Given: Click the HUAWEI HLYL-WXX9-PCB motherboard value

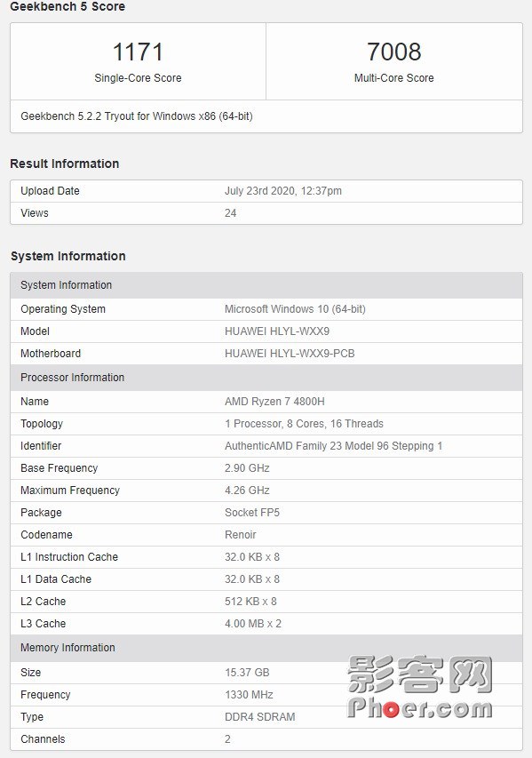Looking at the screenshot, I should (x=290, y=354).
